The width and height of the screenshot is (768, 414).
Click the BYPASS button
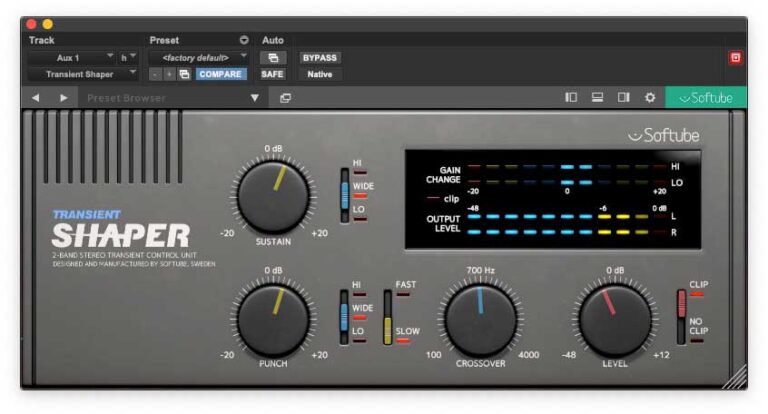point(319,58)
